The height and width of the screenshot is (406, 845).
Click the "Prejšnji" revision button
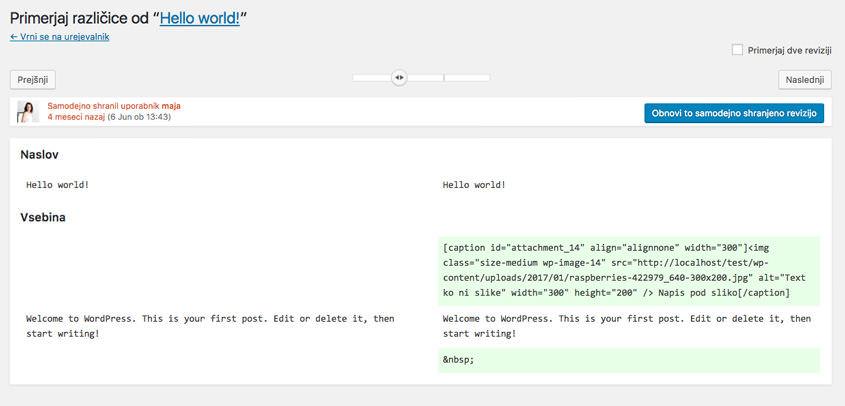pyautogui.click(x=33, y=80)
